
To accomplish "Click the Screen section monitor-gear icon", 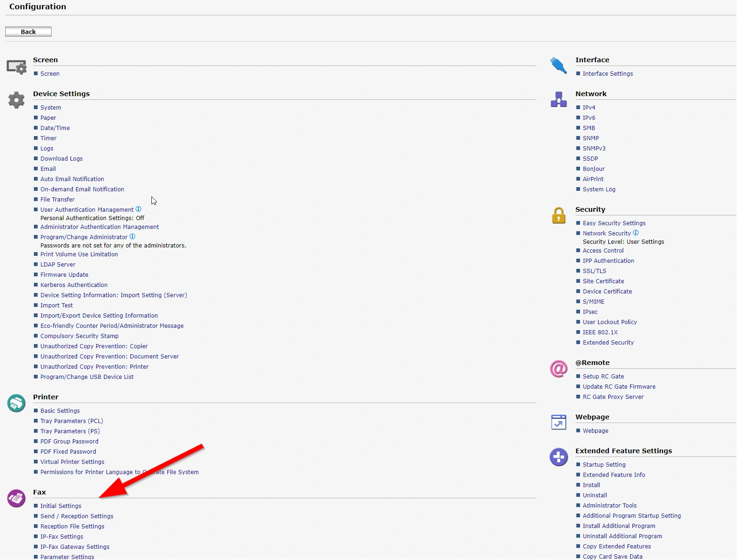I will pos(16,67).
